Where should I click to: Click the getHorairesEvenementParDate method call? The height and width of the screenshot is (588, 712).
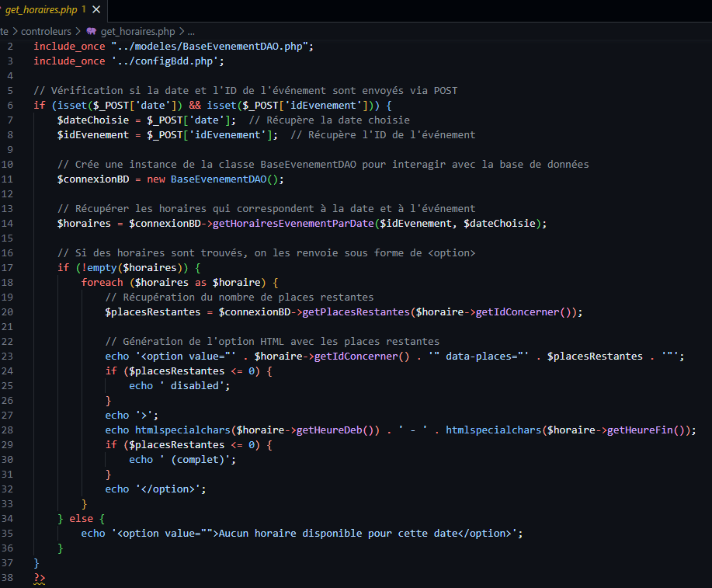click(x=297, y=223)
